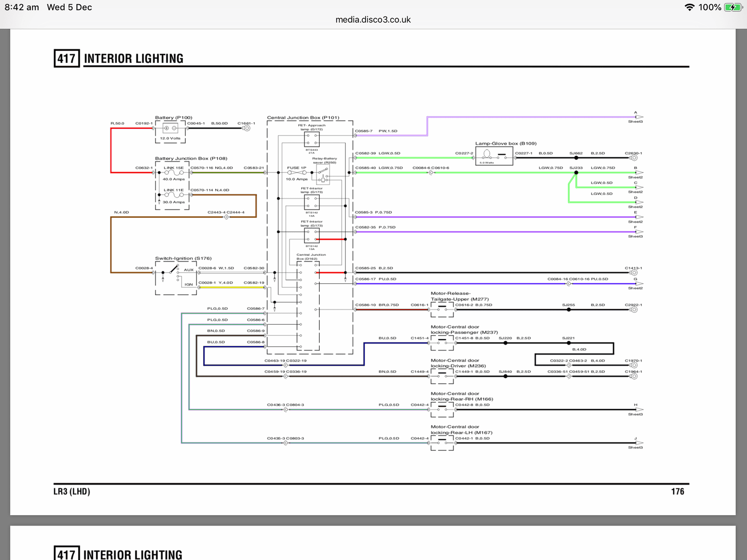The width and height of the screenshot is (747, 560).
Task: Tap the LINK 15E fuse symbol
Action: [174, 173]
